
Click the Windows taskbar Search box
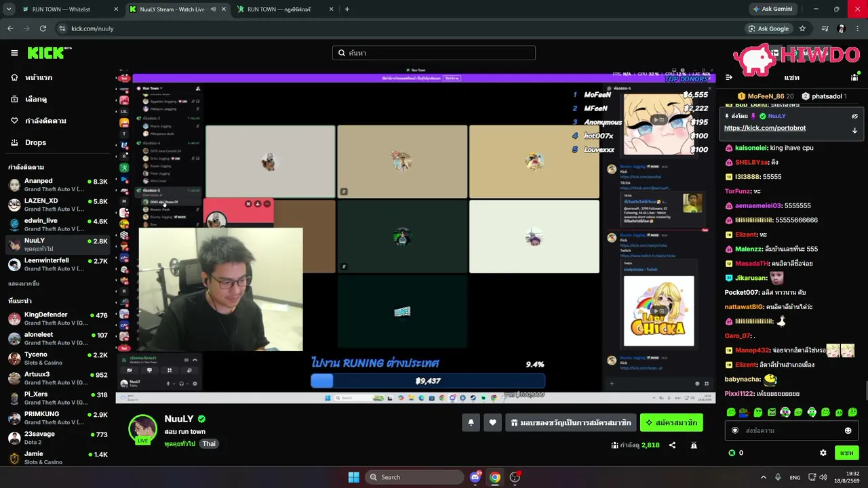(414, 477)
